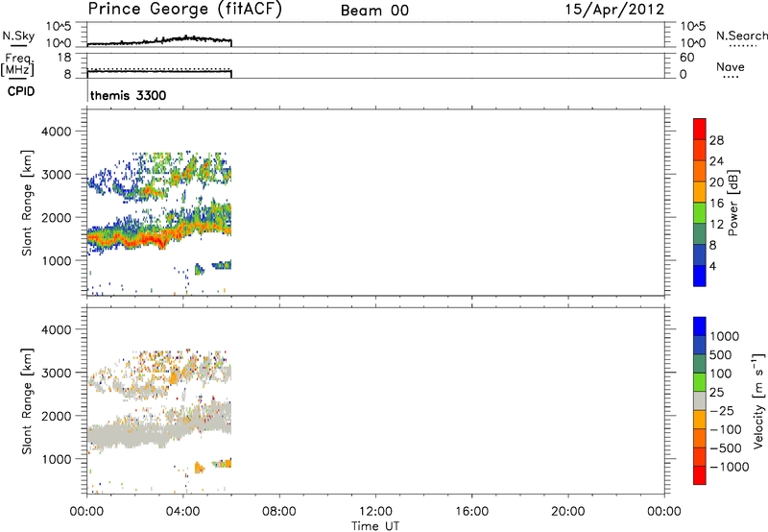Click the Slant Range label of the velocity panel
Viewport: 768px width, 532px height.
(x=27, y=400)
